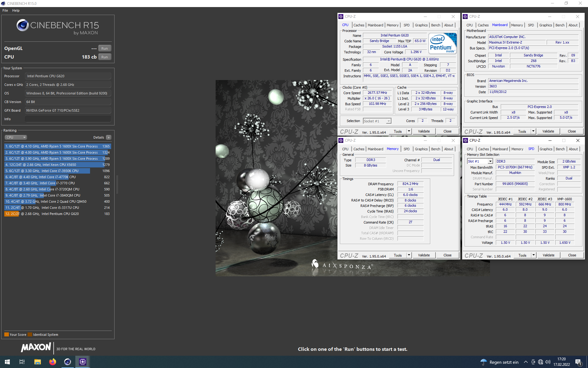The height and width of the screenshot is (368, 588).
Task: Click the clock showing 17:20
Action: 561,359
